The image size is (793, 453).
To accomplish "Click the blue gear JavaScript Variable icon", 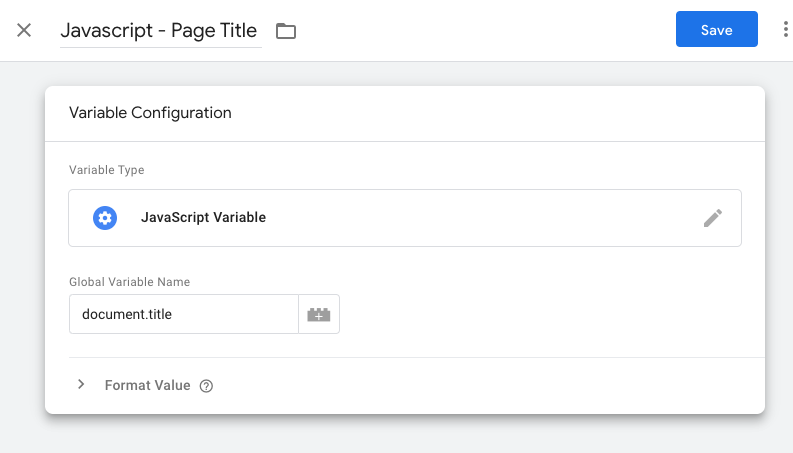I will 105,217.
